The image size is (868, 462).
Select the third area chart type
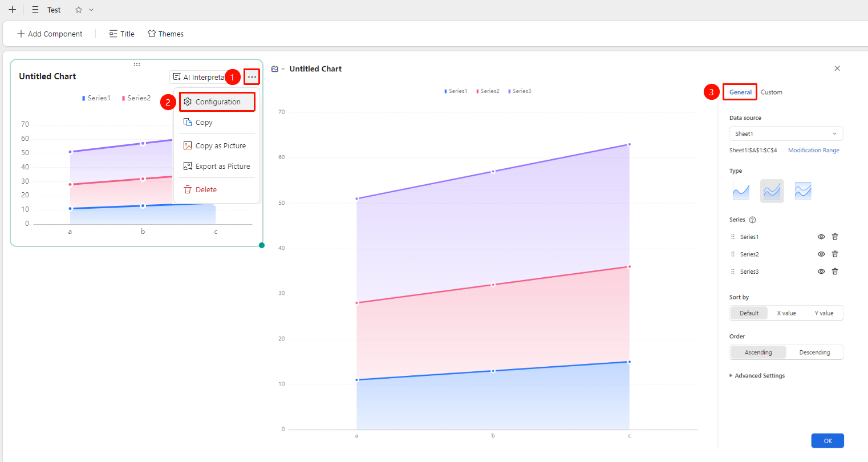[803, 191]
